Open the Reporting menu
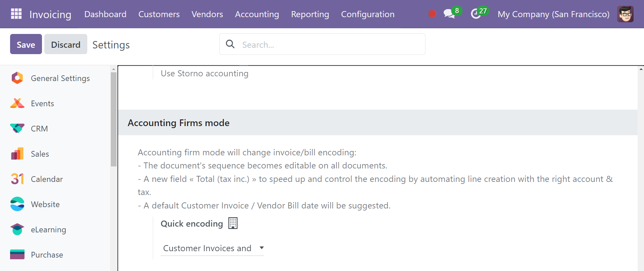Image resolution: width=644 pixels, height=271 pixels. (310, 14)
